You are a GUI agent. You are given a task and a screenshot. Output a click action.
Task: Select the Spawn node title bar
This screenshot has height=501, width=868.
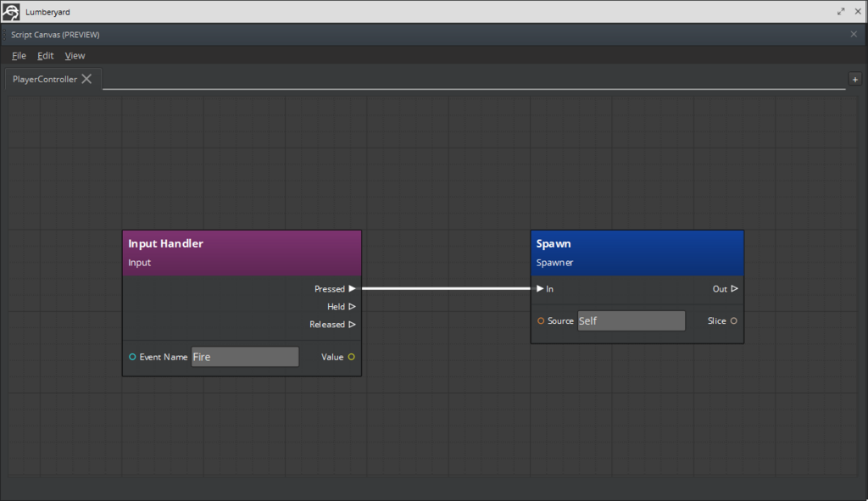pyautogui.click(x=637, y=253)
